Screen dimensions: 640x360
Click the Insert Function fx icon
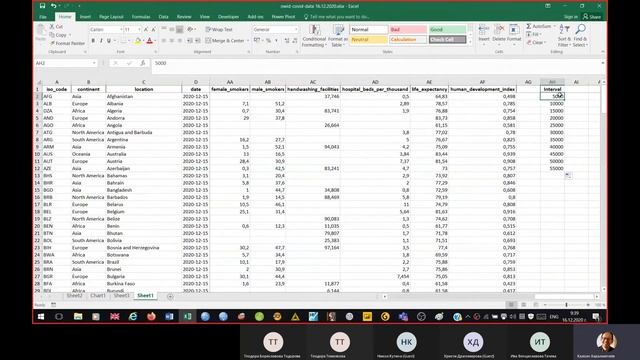[143, 63]
